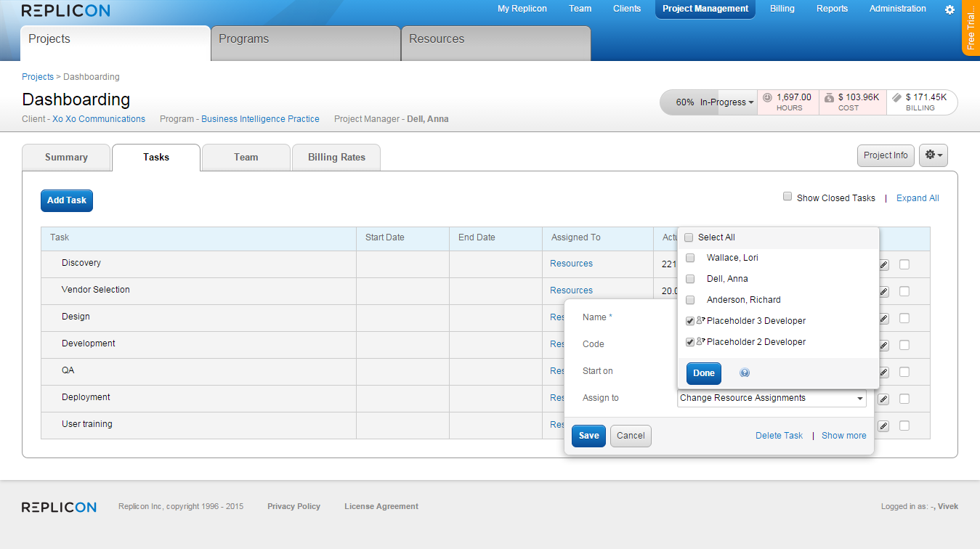Open the Change Resource Assignments dropdown
This screenshot has width=980, height=549.
click(x=772, y=398)
